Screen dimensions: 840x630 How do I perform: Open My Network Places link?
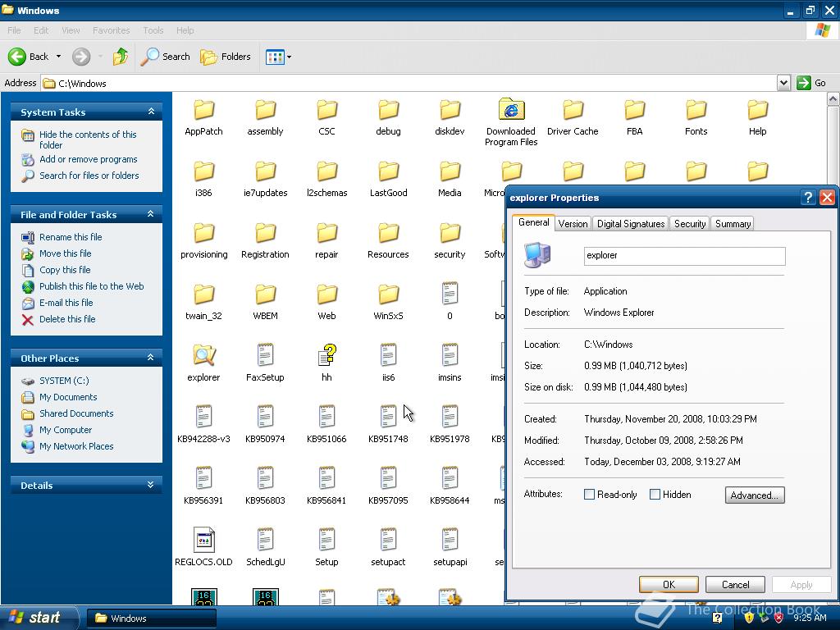pos(76,446)
